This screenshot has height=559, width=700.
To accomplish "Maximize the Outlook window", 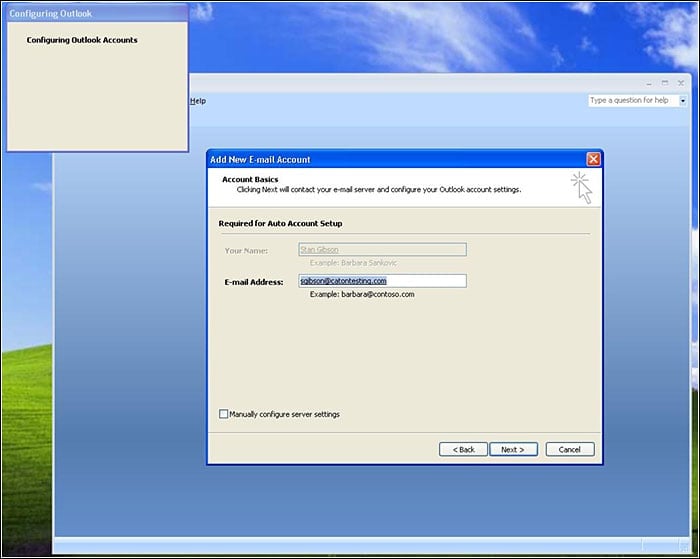I will coord(665,83).
